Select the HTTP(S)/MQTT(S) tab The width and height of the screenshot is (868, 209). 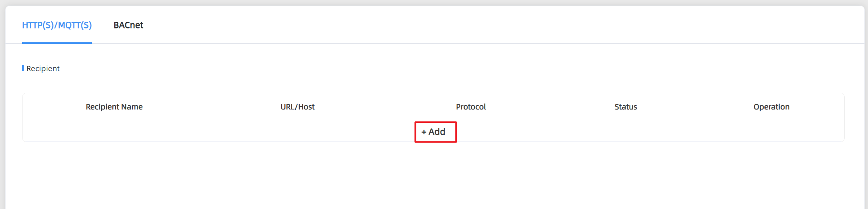click(57, 25)
